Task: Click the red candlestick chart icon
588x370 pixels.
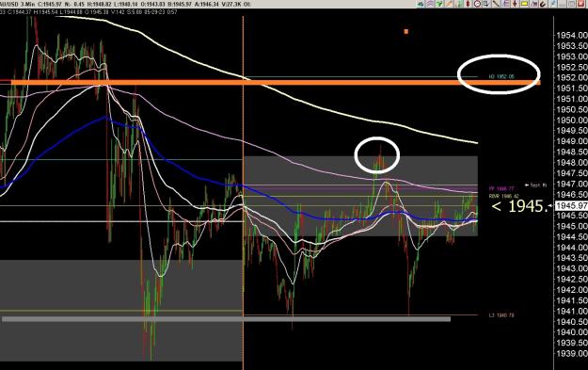Action: click(468, 4)
